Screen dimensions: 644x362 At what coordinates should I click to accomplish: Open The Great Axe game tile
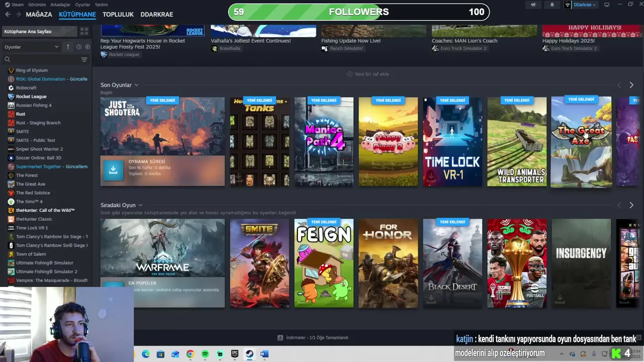(581, 142)
